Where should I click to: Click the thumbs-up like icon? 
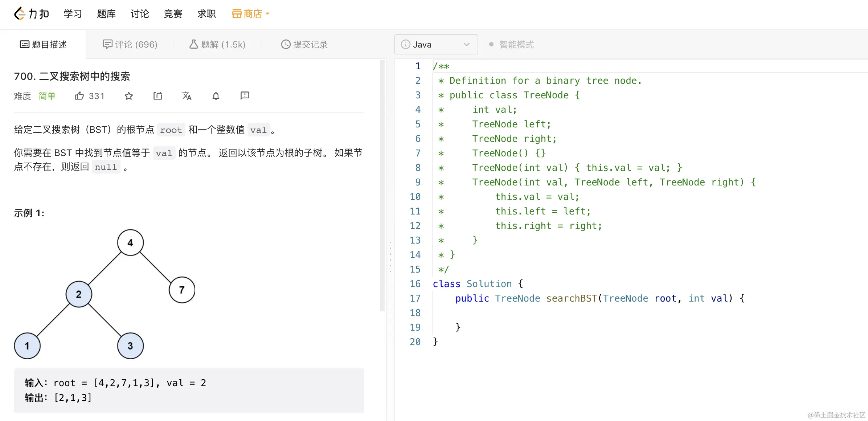[x=79, y=96]
